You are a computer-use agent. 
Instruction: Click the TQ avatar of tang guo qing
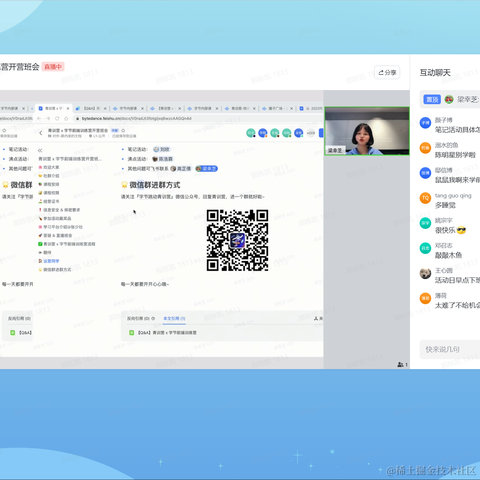coord(425,198)
